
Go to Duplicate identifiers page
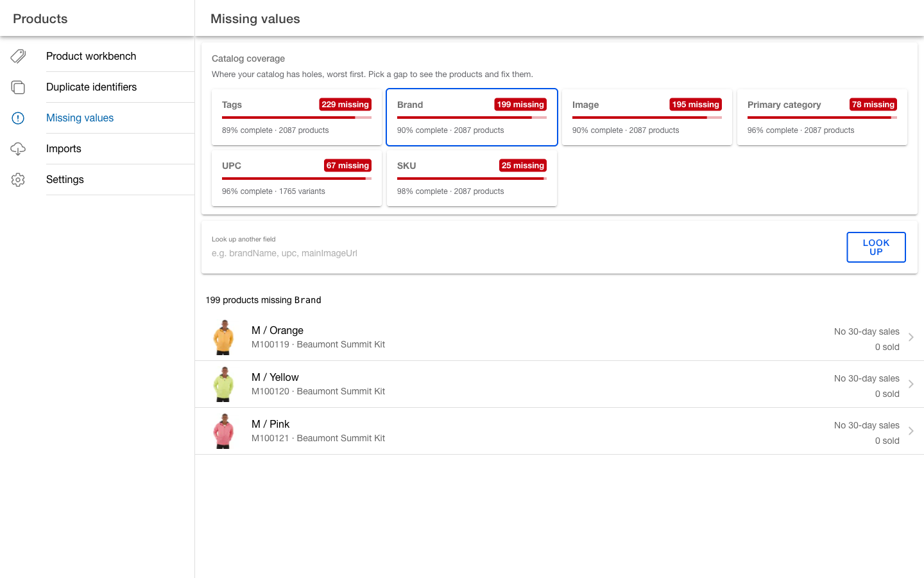(98, 87)
